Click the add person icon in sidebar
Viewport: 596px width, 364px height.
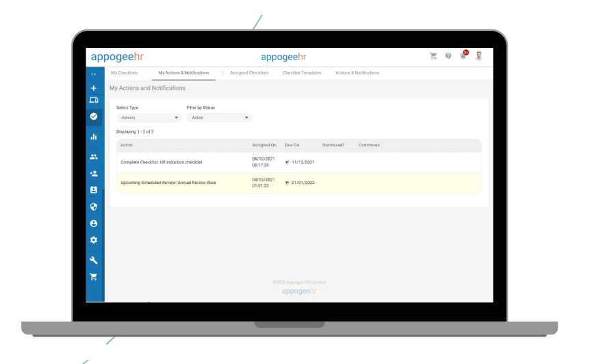coord(94,173)
